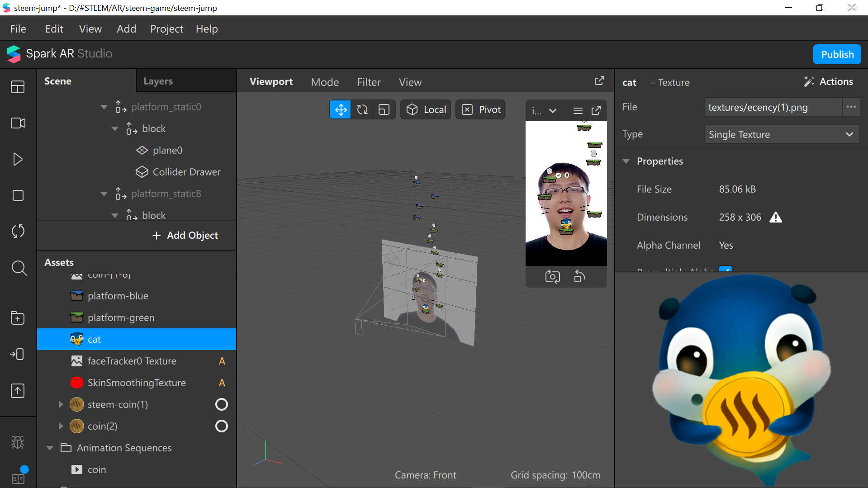The height and width of the screenshot is (488, 868).
Task: Click the stop square icon in sidebar
Action: pyautogui.click(x=18, y=195)
